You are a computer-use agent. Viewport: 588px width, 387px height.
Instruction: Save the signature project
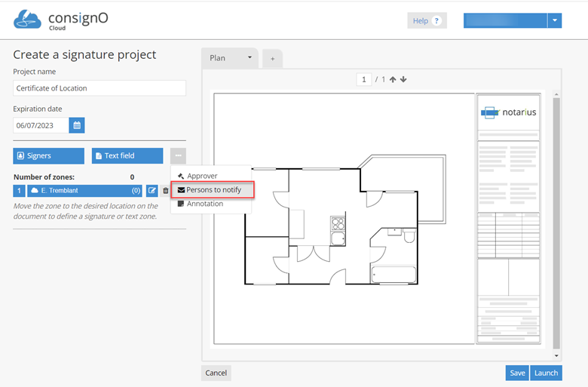click(516, 373)
